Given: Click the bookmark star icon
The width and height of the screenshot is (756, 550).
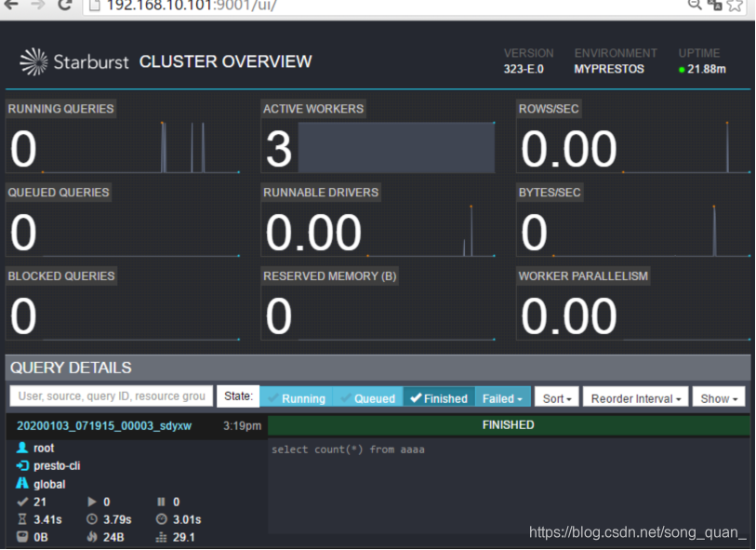Looking at the screenshot, I should click(x=735, y=6).
